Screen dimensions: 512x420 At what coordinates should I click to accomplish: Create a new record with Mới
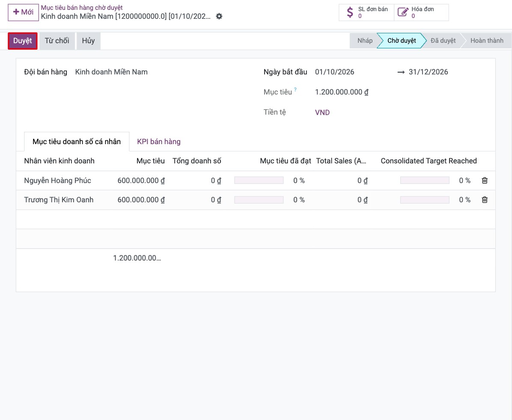tap(23, 12)
